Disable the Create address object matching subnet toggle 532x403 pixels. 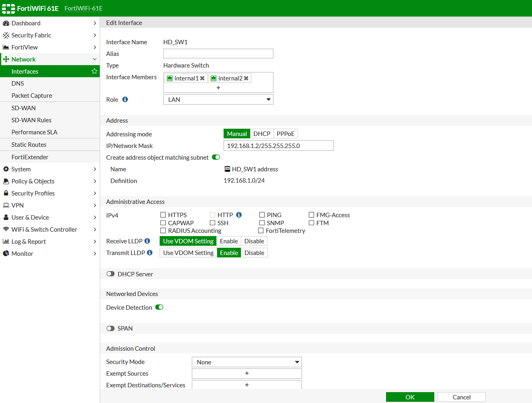coord(216,157)
